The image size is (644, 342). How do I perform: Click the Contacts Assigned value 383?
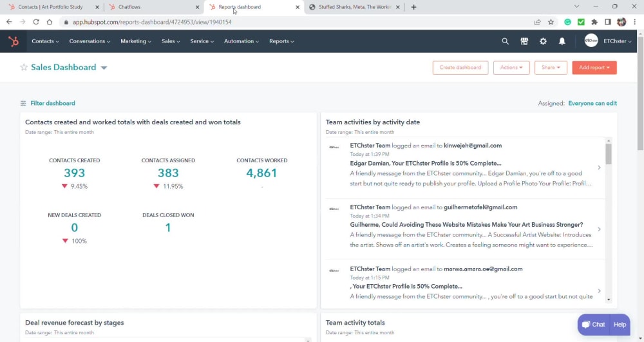(x=168, y=173)
